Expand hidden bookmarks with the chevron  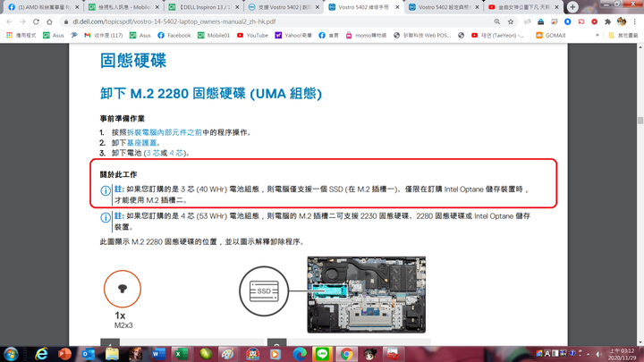point(597,35)
